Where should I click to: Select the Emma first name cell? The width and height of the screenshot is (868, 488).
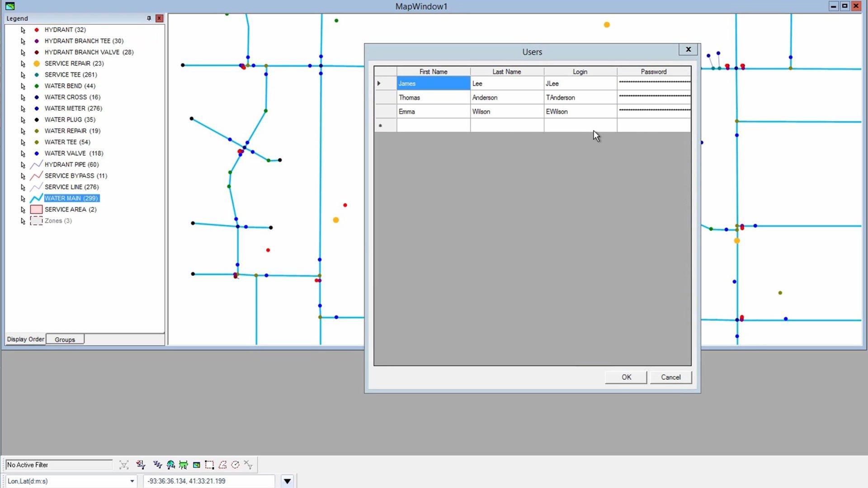click(x=433, y=112)
